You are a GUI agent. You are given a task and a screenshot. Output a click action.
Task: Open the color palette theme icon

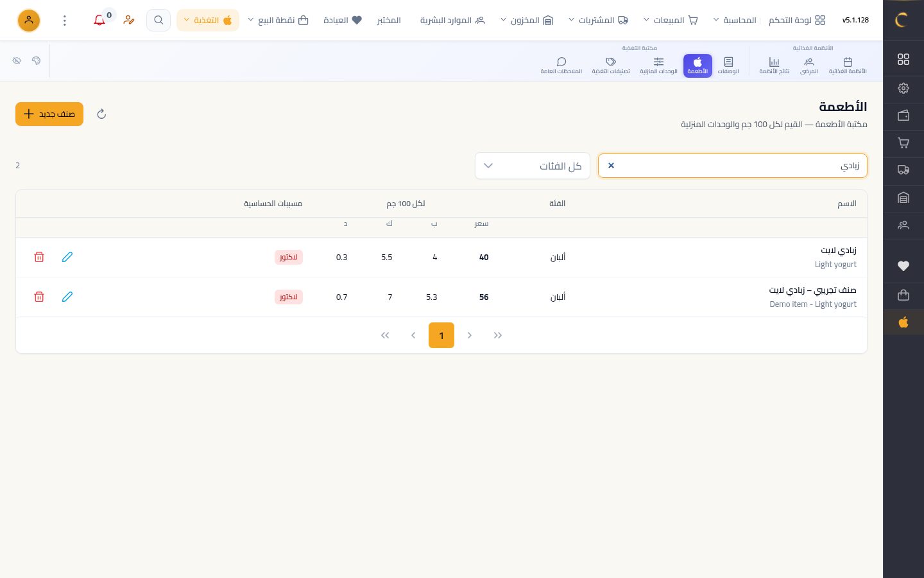tap(36, 60)
